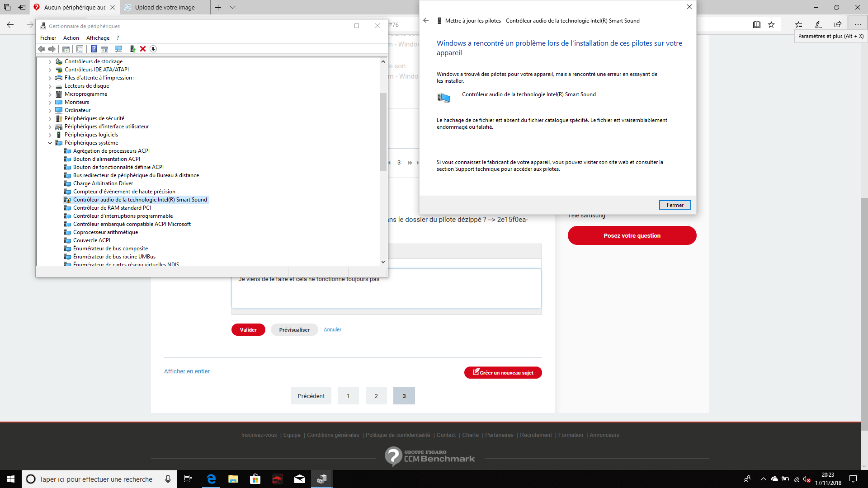Click the red Valider button
Screen dimensions: 868x488
pyautogui.click(x=248, y=330)
